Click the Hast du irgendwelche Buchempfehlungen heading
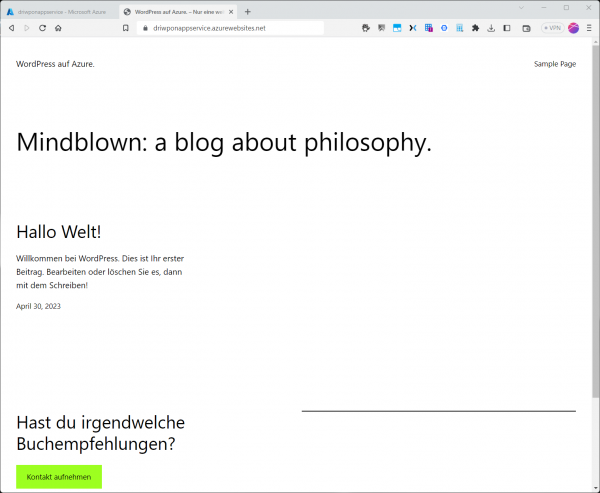 (100, 433)
